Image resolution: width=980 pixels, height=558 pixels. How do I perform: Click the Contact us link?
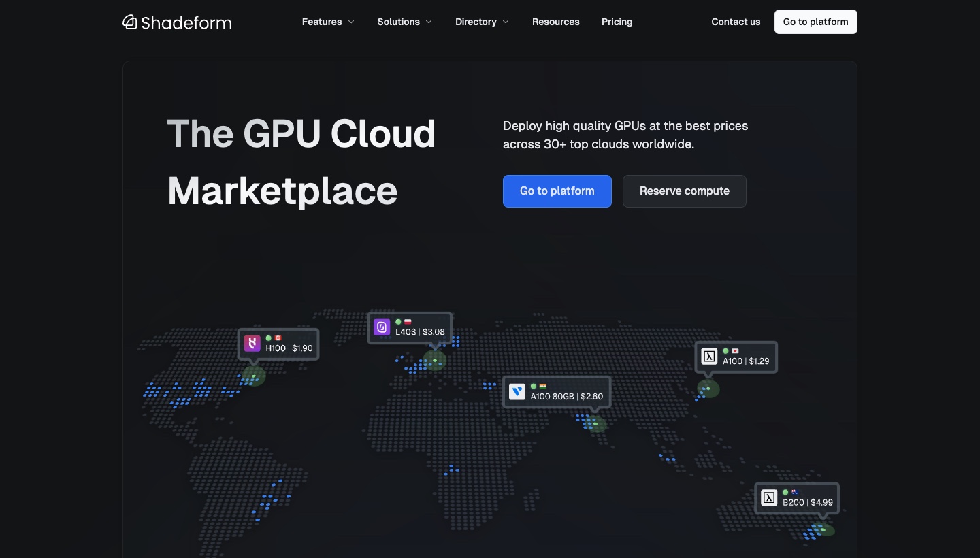point(736,22)
